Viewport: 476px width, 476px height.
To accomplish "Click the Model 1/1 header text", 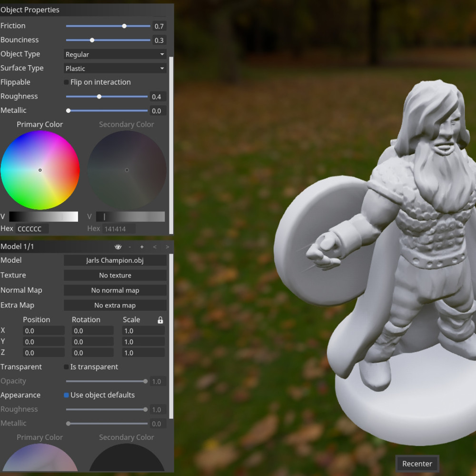I will [x=17, y=247].
